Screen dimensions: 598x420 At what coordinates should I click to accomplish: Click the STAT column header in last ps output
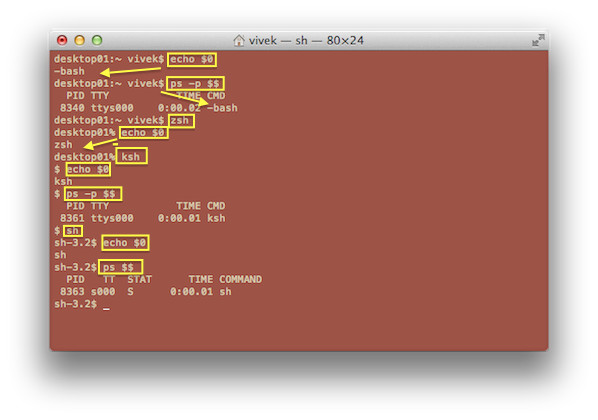point(140,280)
